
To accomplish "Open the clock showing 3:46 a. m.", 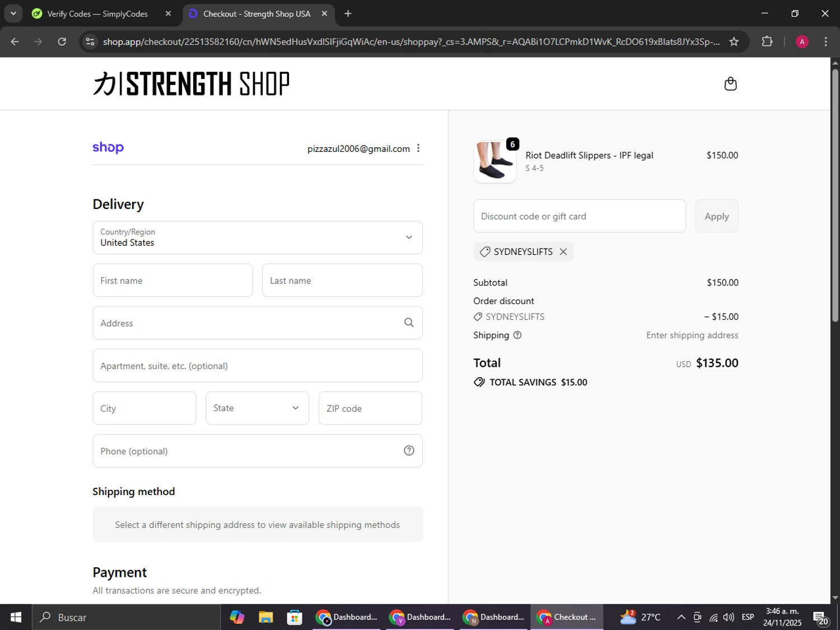I will click(782, 617).
